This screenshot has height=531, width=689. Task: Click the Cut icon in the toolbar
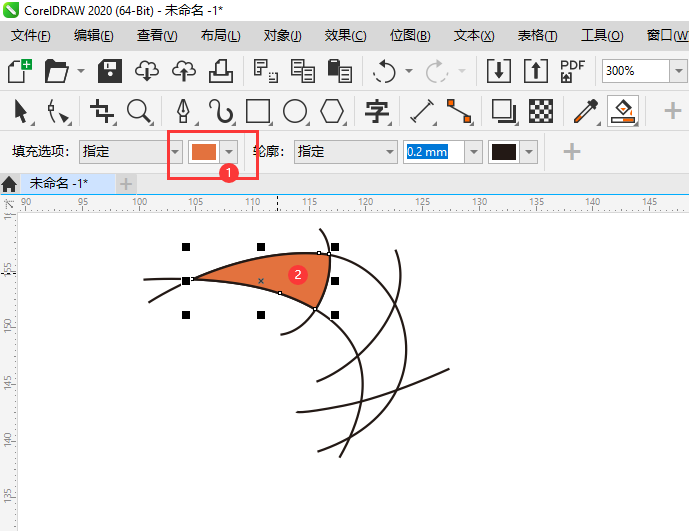(266, 71)
